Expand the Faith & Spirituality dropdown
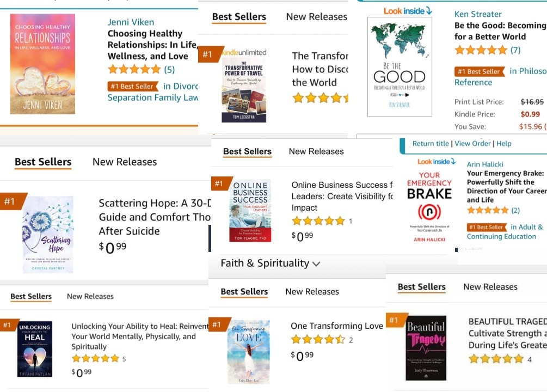Screen dimensions: 547x392 271,263
